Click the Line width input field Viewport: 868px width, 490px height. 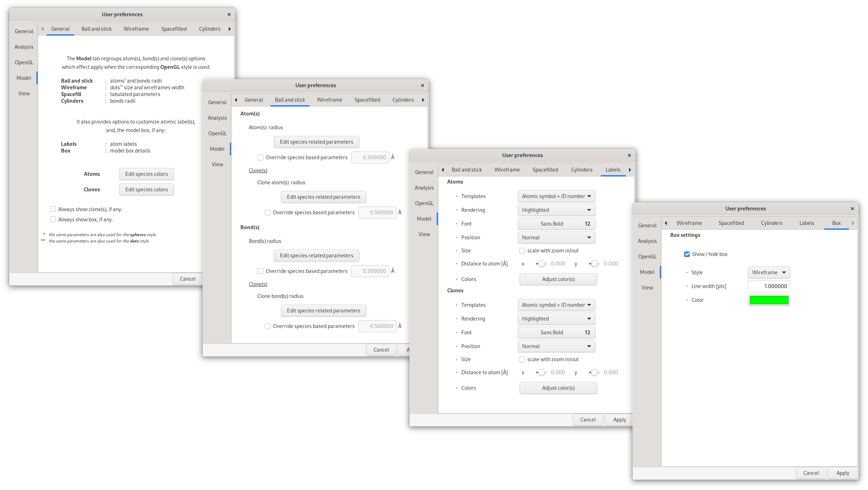pyautogui.click(x=769, y=286)
